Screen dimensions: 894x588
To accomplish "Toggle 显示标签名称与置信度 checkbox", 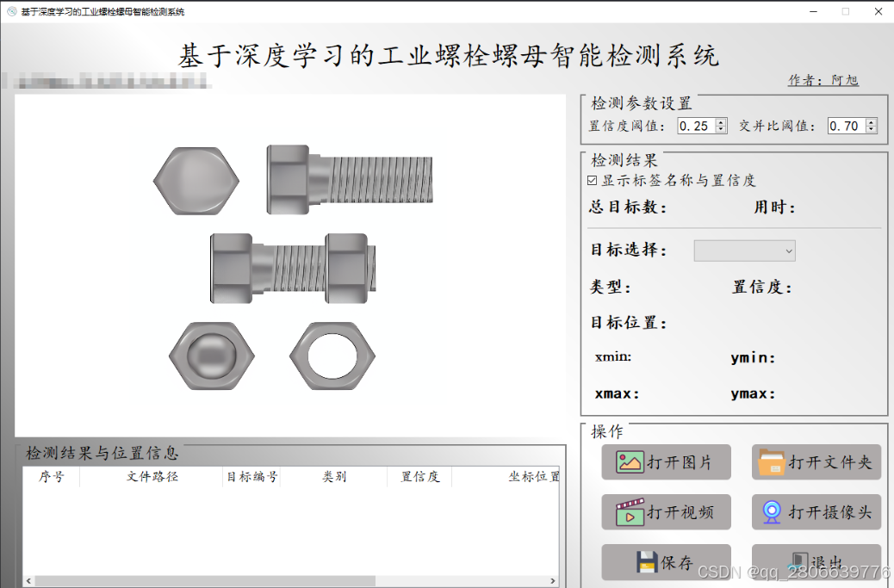I will coord(592,180).
